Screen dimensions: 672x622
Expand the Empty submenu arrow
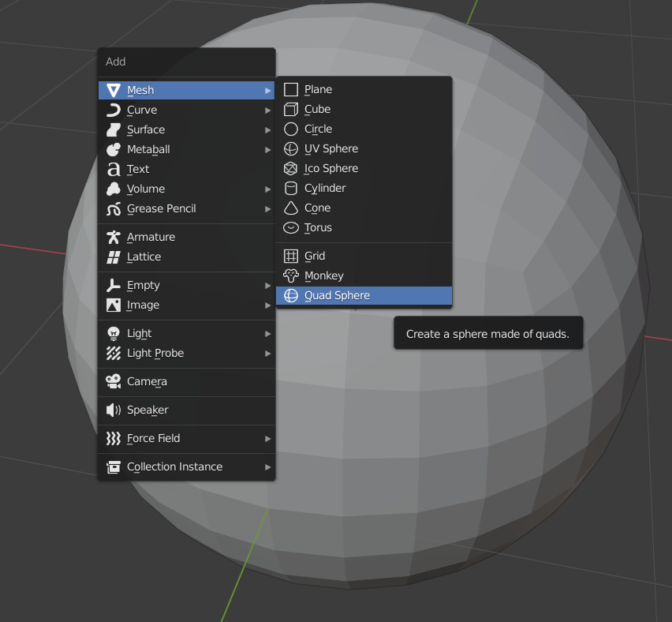[268, 286]
